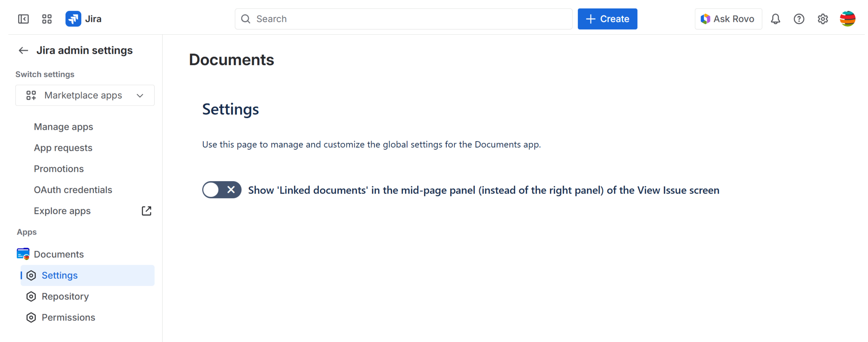Click the blue Create button
Image resolution: width=868 pixels, height=342 pixels.
607,19
